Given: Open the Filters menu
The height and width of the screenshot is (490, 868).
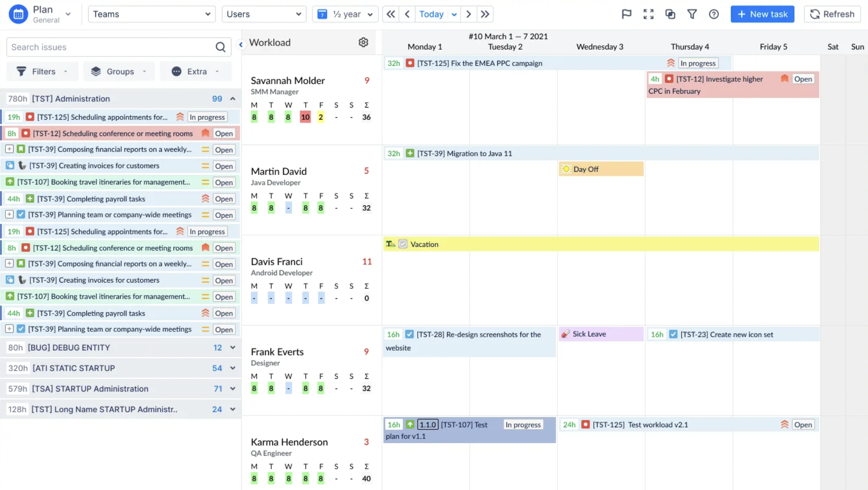Looking at the screenshot, I should 42,71.
